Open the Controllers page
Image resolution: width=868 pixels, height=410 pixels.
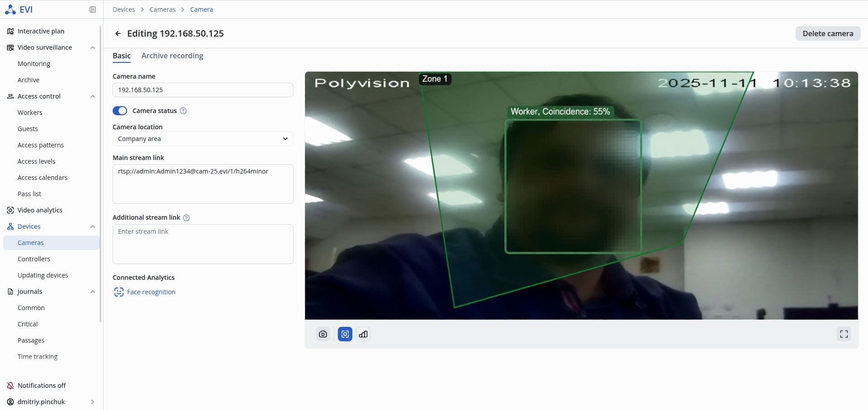pyautogui.click(x=34, y=259)
